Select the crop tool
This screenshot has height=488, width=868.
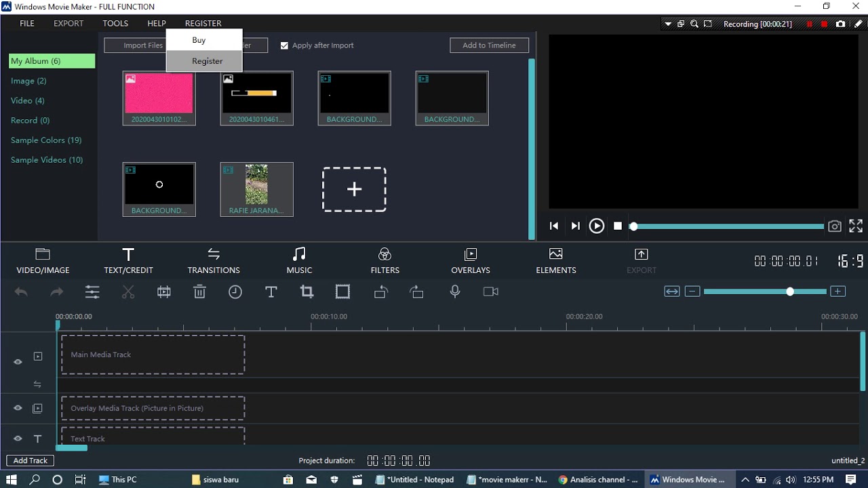[x=307, y=292]
